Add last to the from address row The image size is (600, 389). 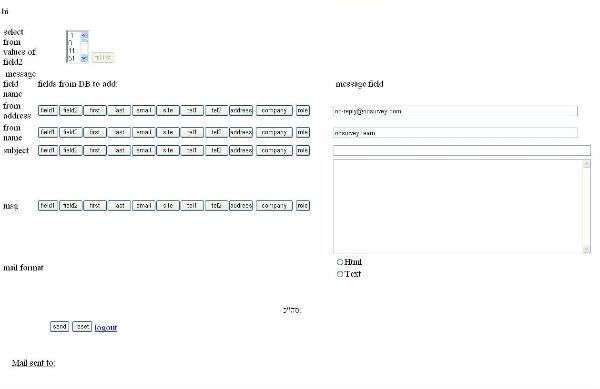point(119,111)
